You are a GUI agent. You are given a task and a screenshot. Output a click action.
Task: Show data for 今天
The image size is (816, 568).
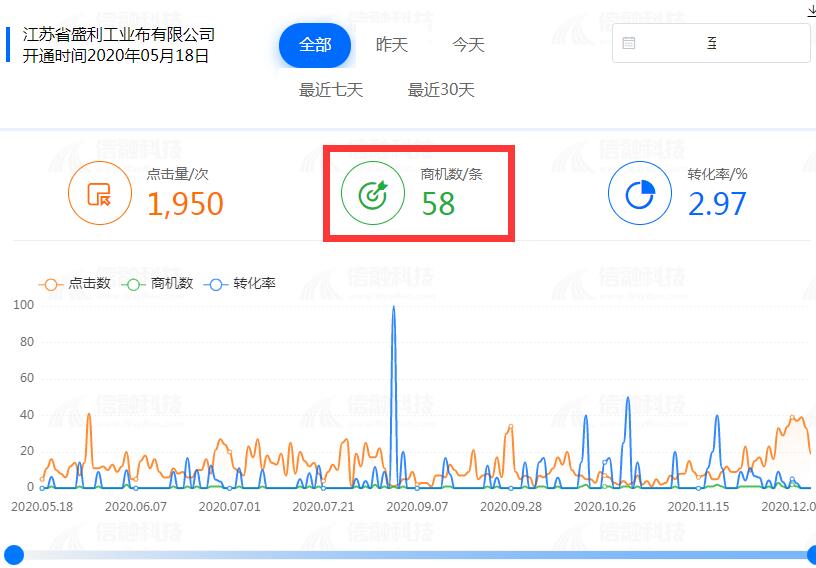[468, 45]
